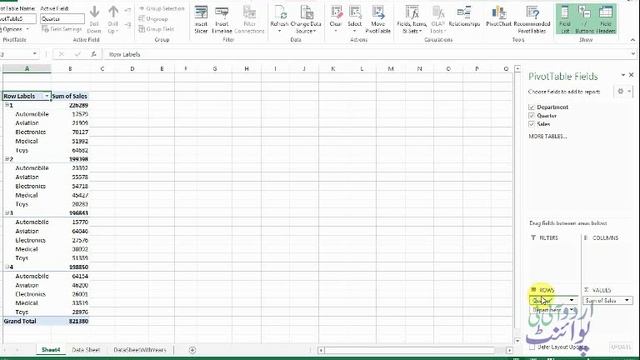This screenshot has height=360, width=640.
Task: Open the Select actions icon
Action: point(355,12)
